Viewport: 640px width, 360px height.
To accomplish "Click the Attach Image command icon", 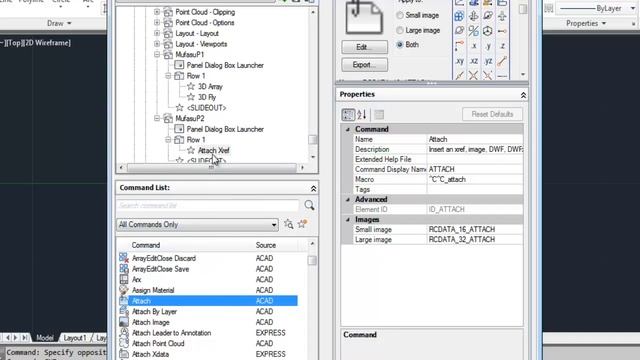I will coord(124,322).
